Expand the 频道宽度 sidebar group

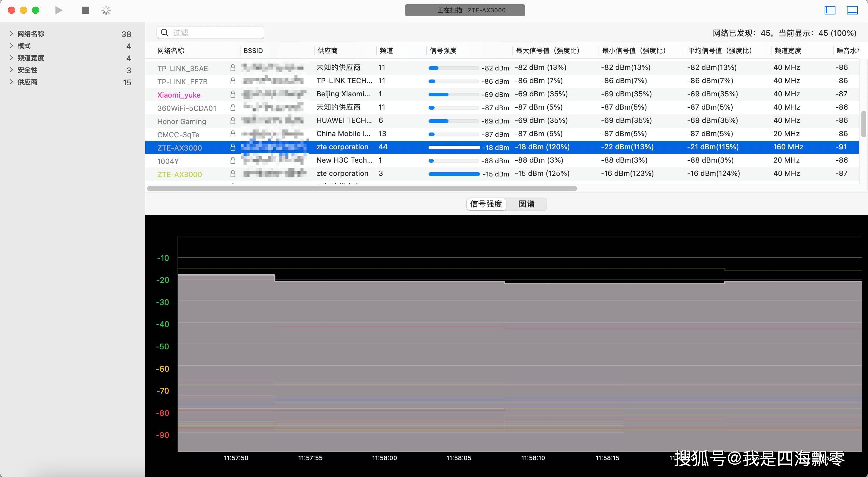click(11, 58)
